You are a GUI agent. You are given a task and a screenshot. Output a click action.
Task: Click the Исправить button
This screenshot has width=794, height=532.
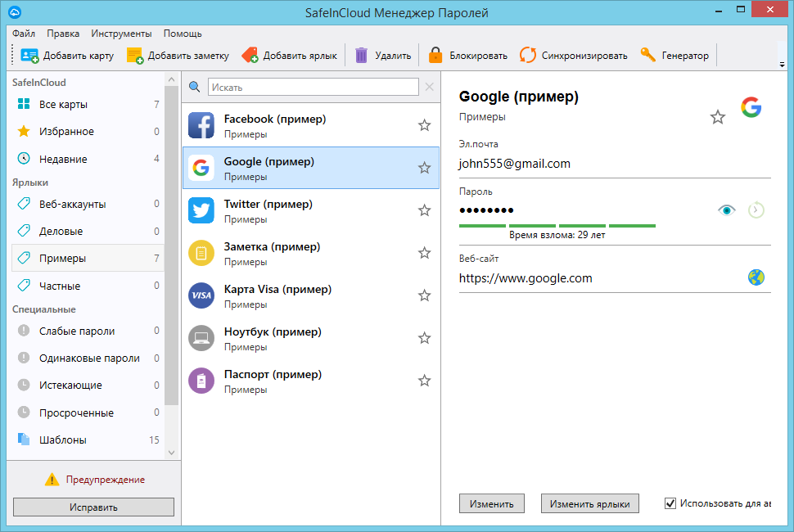click(x=93, y=507)
